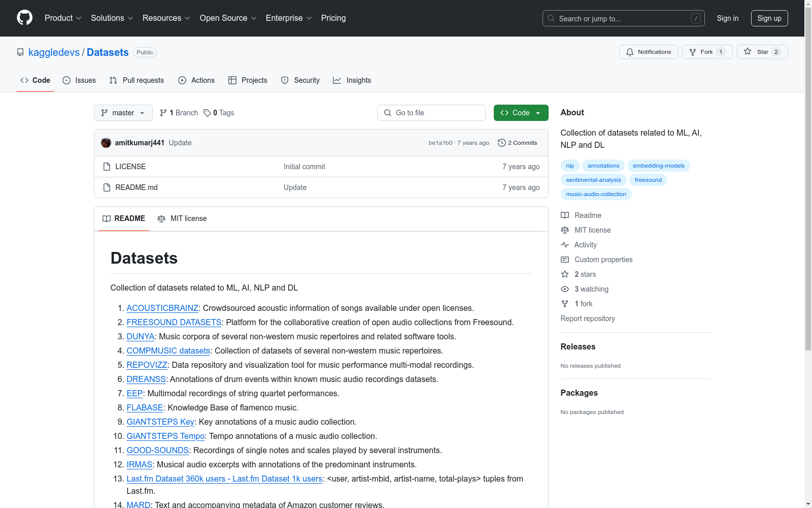
Task: Select the freesound topic tag
Action: tap(648, 180)
